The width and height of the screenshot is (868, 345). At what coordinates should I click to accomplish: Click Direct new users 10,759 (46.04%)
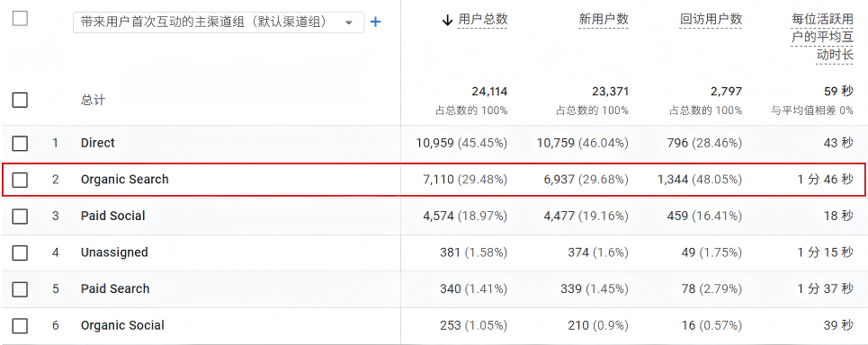[x=583, y=143]
